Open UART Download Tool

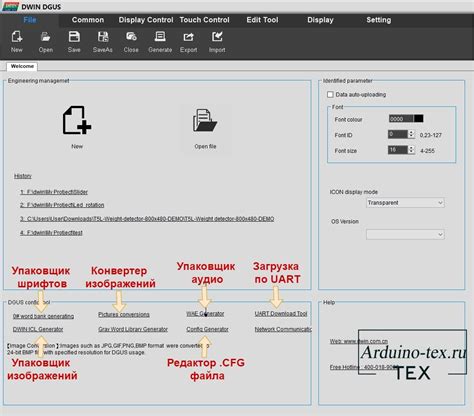coord(281,314)
